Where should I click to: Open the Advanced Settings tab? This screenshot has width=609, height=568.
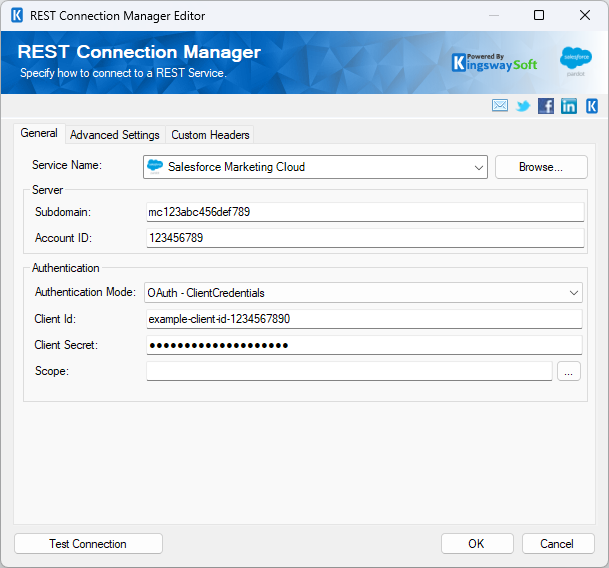[115, 135]
